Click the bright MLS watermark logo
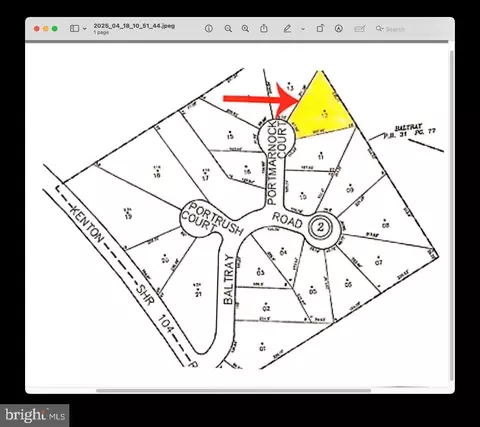480x427 pixels. pyautogui.click(x=35, y=415)
